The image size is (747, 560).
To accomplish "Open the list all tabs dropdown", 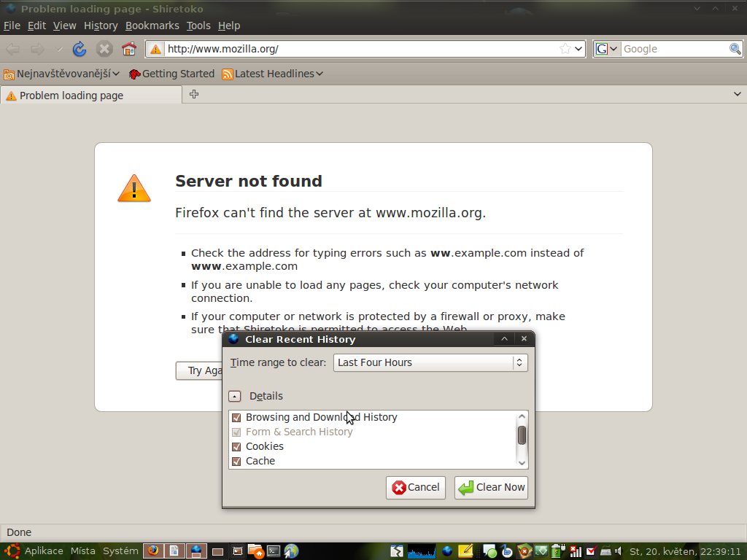I will tap(738, 94).
